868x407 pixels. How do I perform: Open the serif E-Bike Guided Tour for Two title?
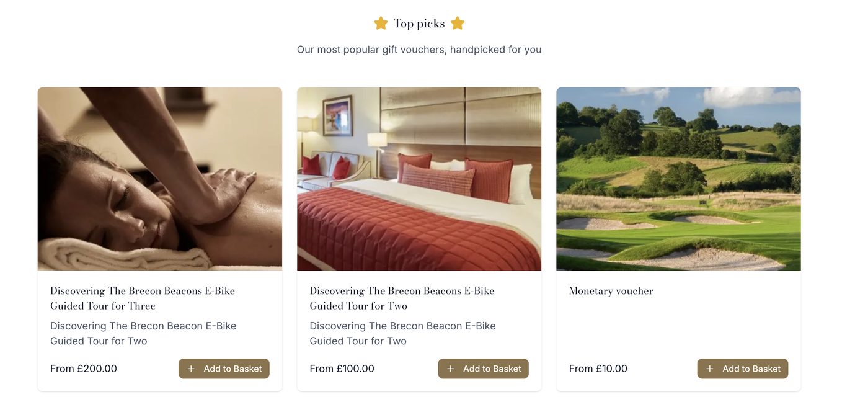[402, 298]
